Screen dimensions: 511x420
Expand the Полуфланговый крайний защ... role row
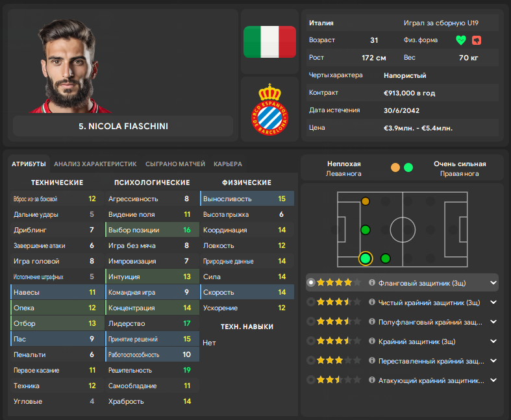pos(493,322)
